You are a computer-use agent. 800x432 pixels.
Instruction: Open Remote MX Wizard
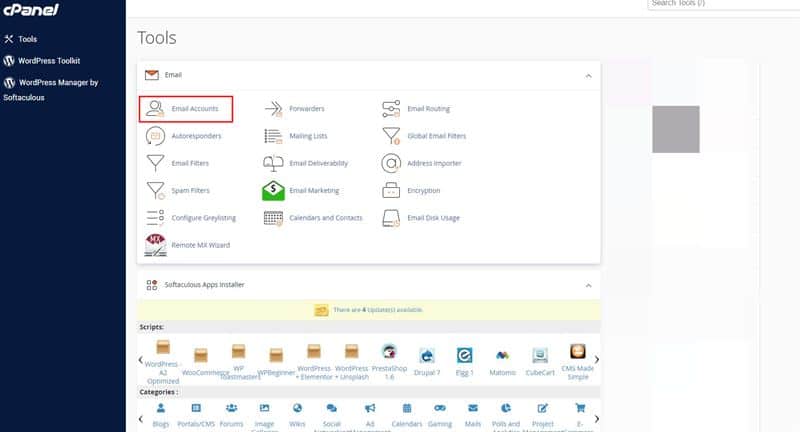[187, 245]
